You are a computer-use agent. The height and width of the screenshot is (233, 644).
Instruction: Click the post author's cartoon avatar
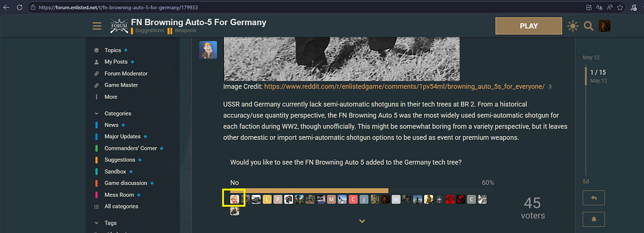click(208, 50)
